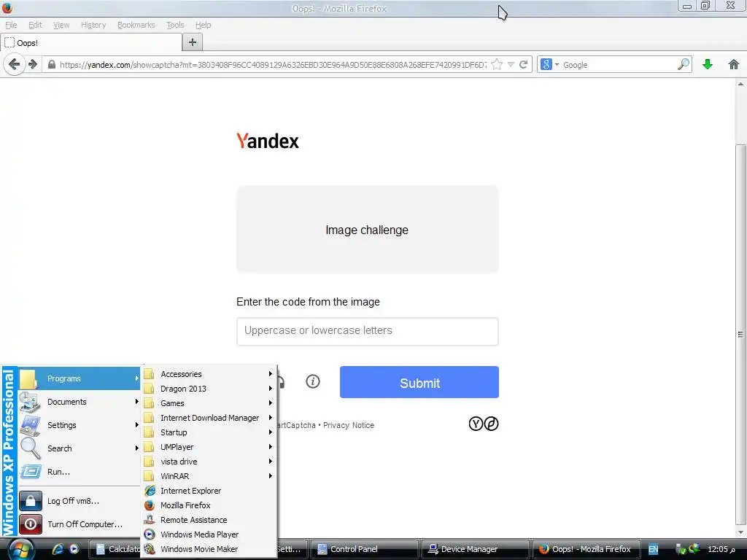Choose Log Off vm8... in Start menu
This screenshot has width=747, height=560.
[x=80, y=501]
